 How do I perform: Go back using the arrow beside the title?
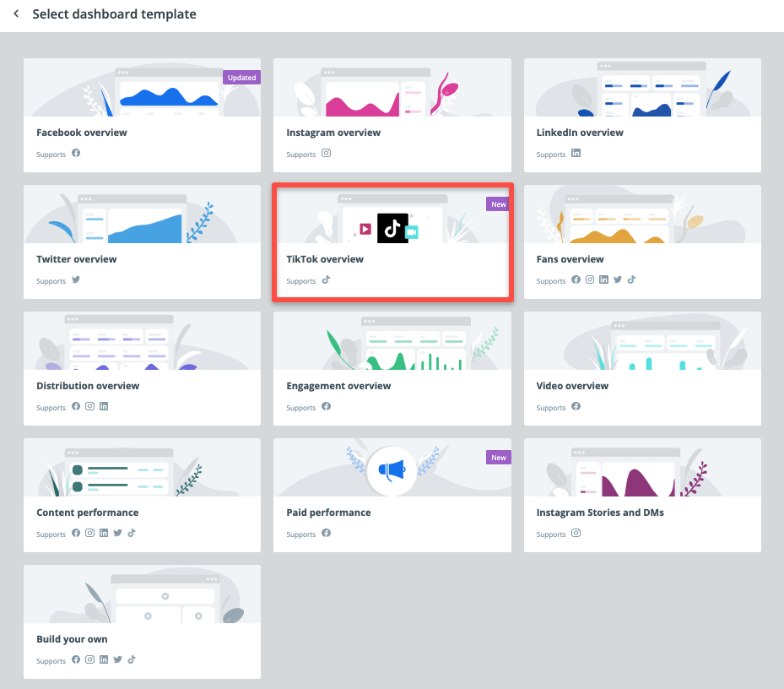[16, 14]
